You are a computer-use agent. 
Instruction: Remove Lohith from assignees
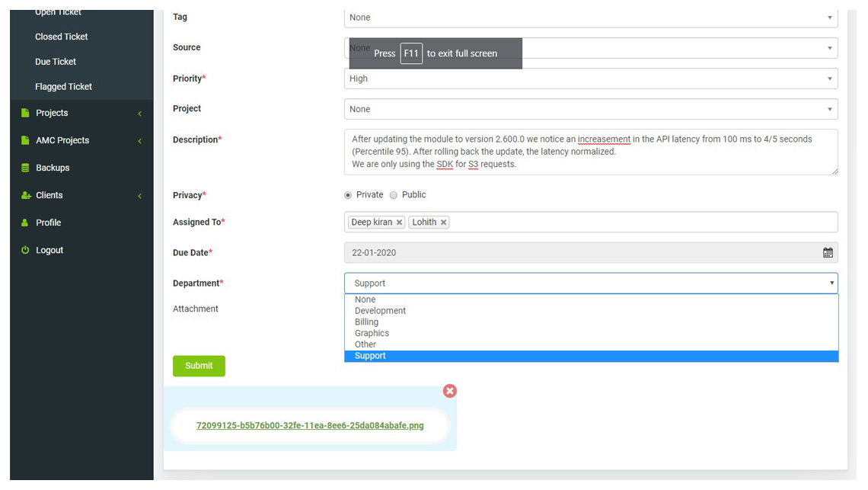point(443,223)
